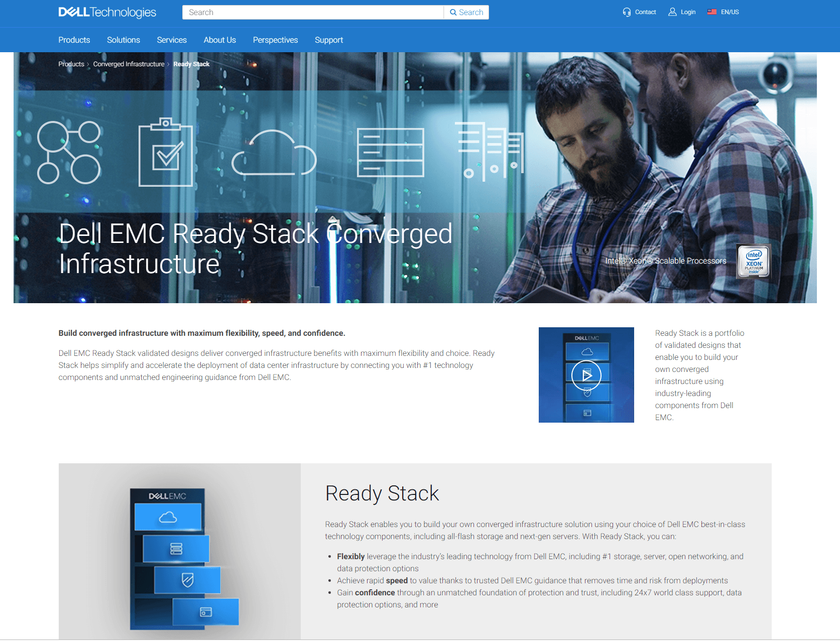Click the bullet starting with Flexibly
840x641 pixels.
(540, 562)
